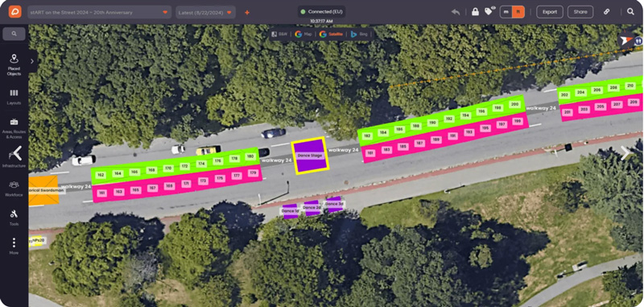Expand the sidebar panel with the chevron
The height and width of the screenshot is (307, 644).
tap(32, 60)
